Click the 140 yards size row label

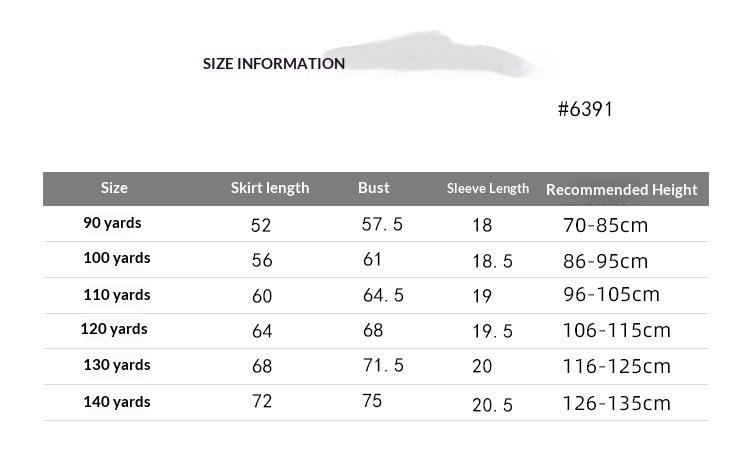(x=117, y=402)
